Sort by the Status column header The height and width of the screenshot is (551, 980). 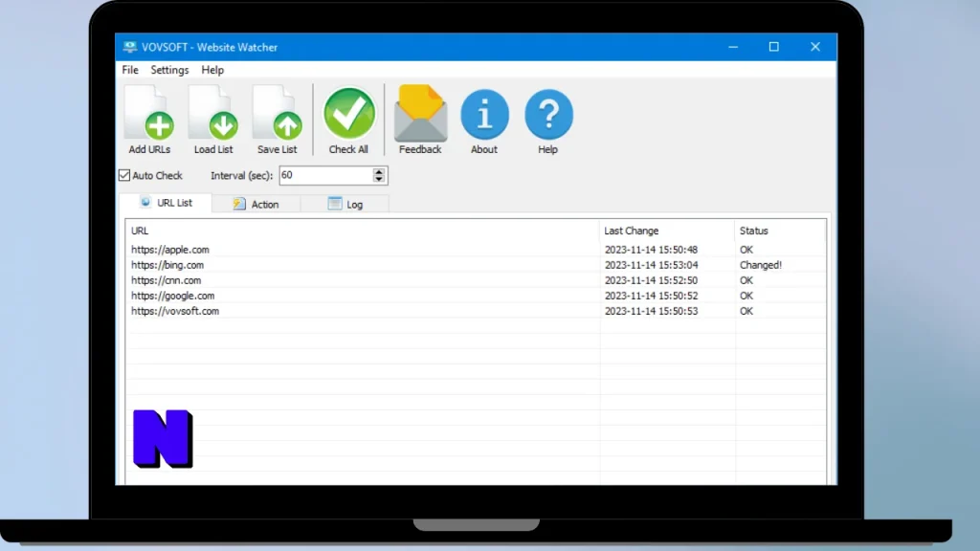tap(780, 231)
